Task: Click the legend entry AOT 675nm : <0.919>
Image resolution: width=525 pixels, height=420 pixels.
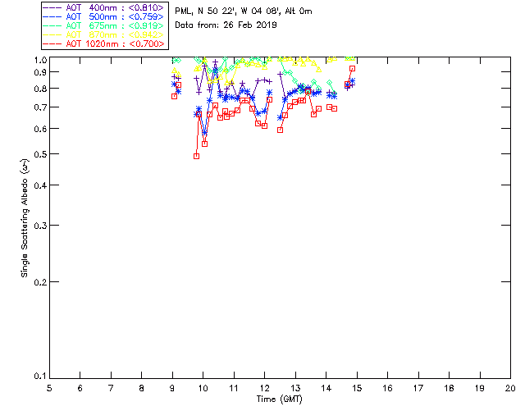Action: pos(104,25)
